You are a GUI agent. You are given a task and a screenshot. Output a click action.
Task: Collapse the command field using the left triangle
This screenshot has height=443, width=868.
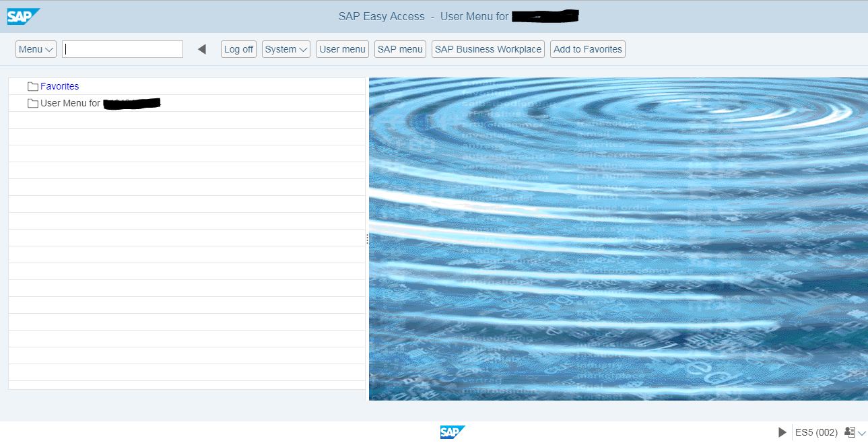tap(201, 49)
